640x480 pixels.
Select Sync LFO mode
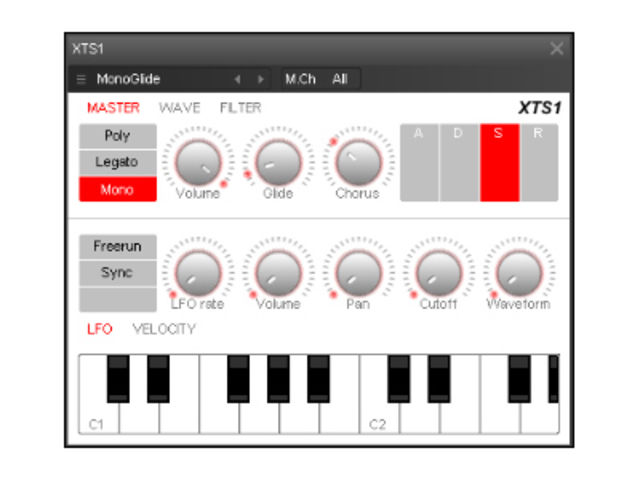[118, 273]
